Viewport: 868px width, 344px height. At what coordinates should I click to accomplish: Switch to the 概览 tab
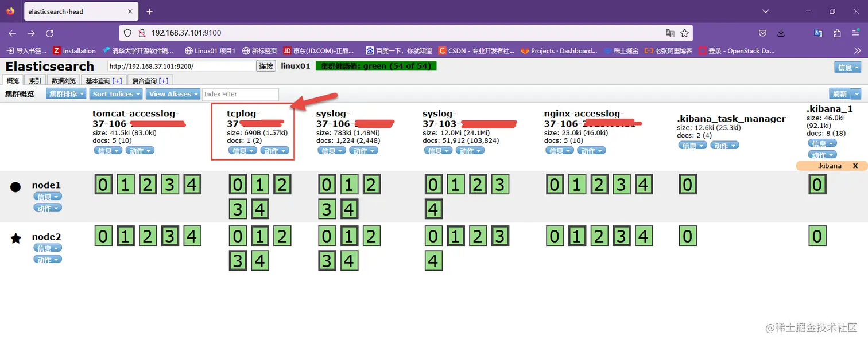[13, 81]
